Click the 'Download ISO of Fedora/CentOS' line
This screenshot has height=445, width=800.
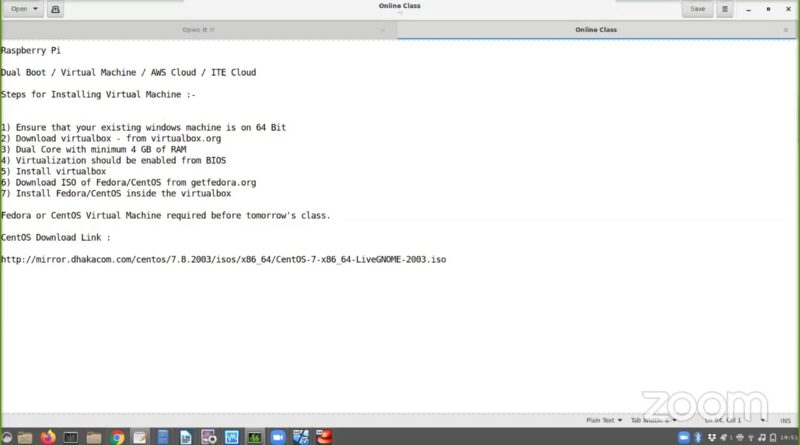[128, 182]
